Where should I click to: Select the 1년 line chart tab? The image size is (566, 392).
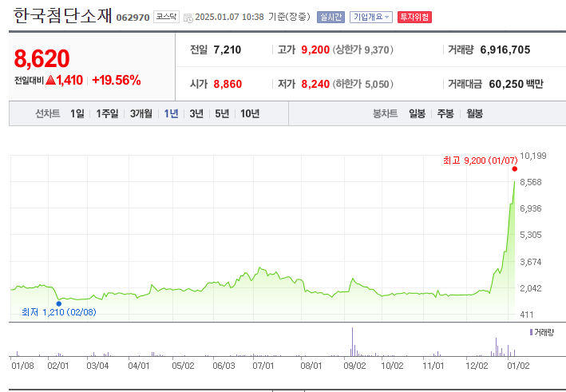point(171,113)
